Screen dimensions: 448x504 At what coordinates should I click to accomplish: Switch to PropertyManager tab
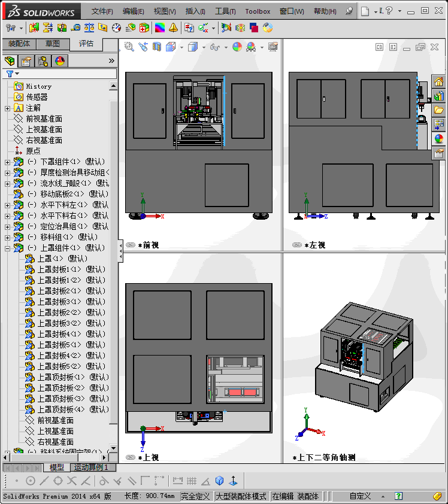point(26,60)
